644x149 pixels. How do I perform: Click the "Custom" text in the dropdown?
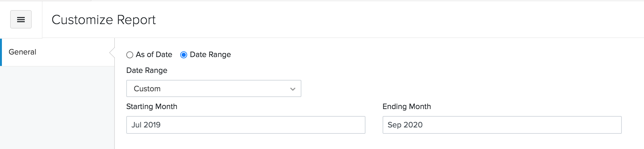click(147, 89)
